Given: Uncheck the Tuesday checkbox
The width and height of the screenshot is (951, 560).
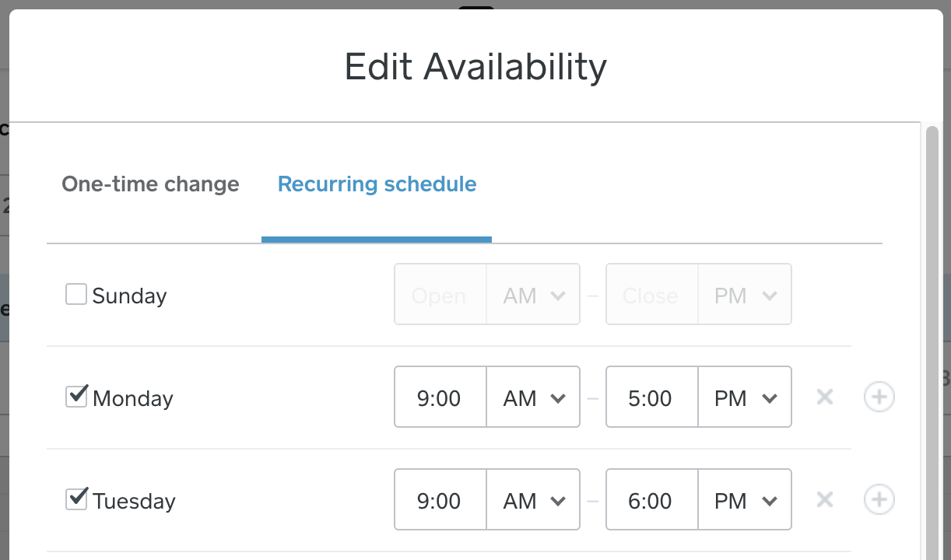Looking at the screenshot, I should tap(76, 499).
